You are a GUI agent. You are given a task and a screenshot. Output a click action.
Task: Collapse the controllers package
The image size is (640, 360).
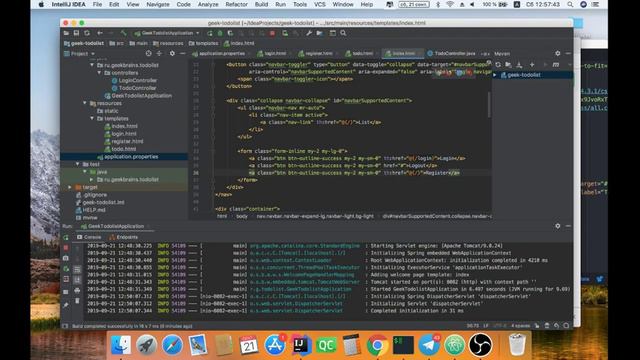[x=99, y=73]
